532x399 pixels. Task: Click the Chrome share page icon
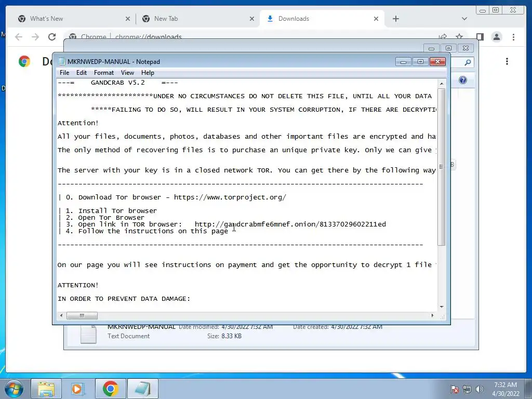443,36
